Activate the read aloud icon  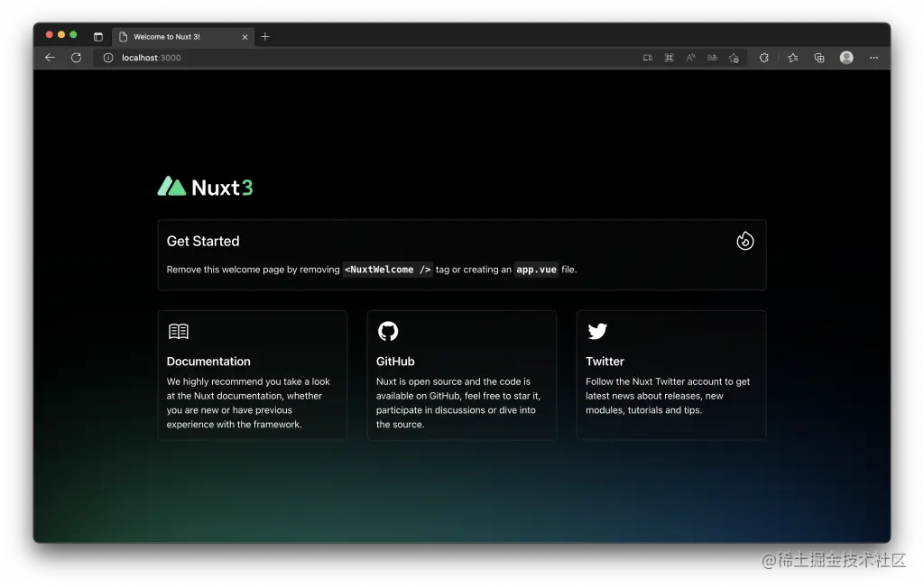point(690,57)
